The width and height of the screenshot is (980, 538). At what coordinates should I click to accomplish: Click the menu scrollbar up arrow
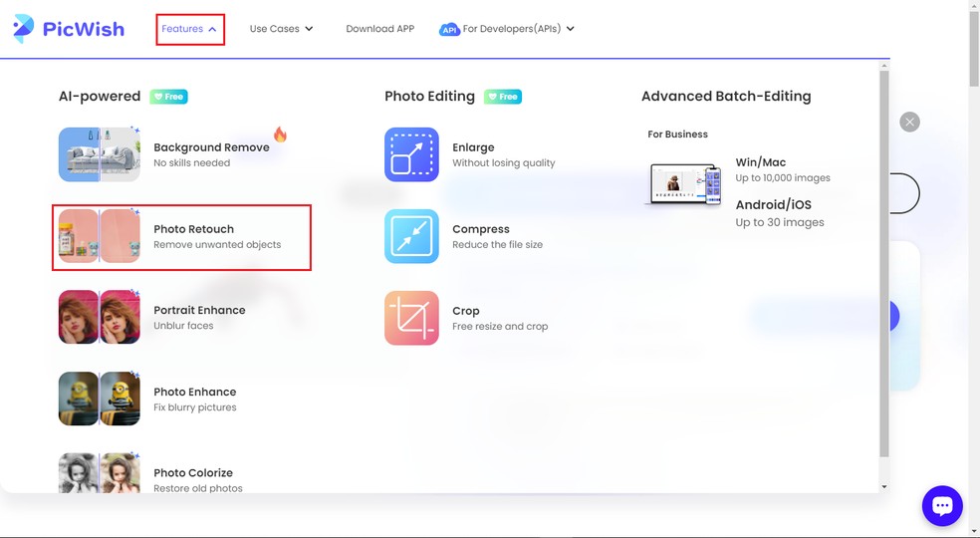[x=883, y=65]
